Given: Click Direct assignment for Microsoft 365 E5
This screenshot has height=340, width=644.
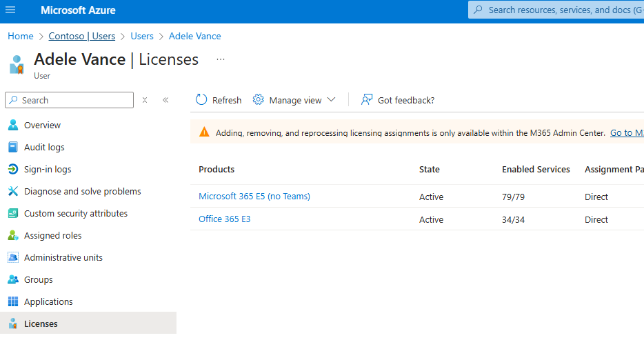Looking at the screenshot, I should coord(596,197).
